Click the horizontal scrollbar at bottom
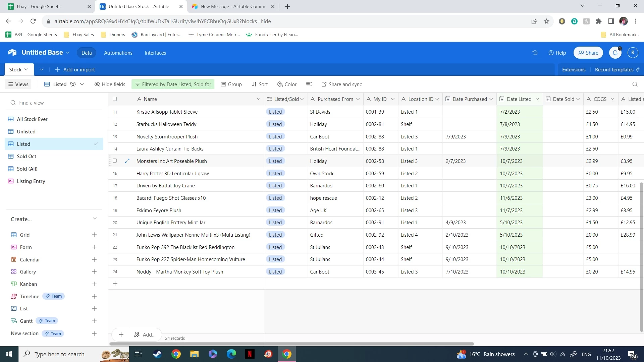This screenshot has width=644, height=362. [x=291, y=344]
